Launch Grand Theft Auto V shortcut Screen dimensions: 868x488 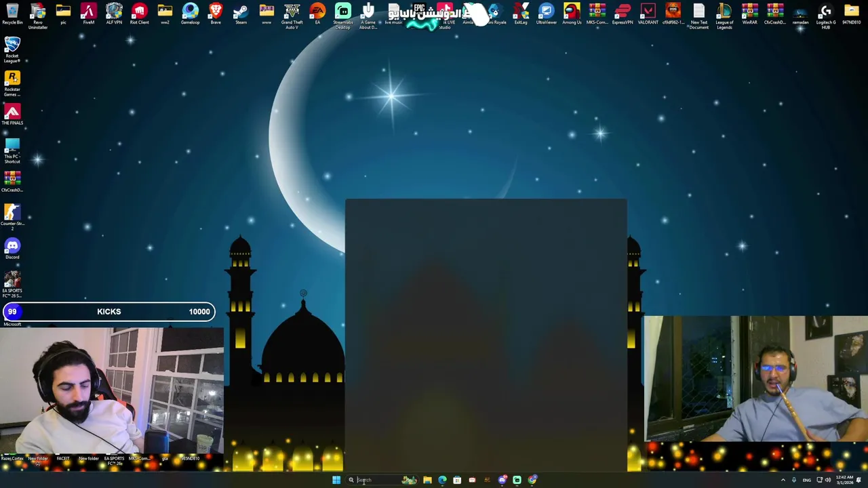pos(292,16)
